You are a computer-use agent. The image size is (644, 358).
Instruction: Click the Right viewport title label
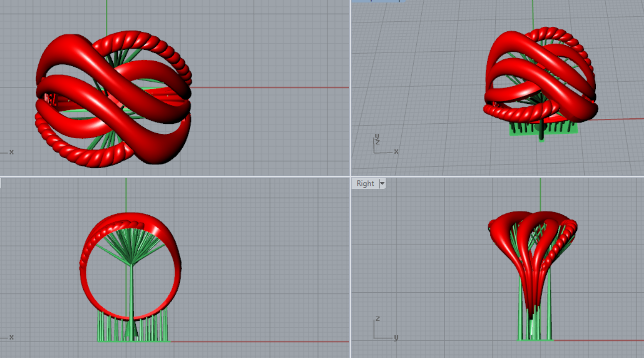(365, 183)
